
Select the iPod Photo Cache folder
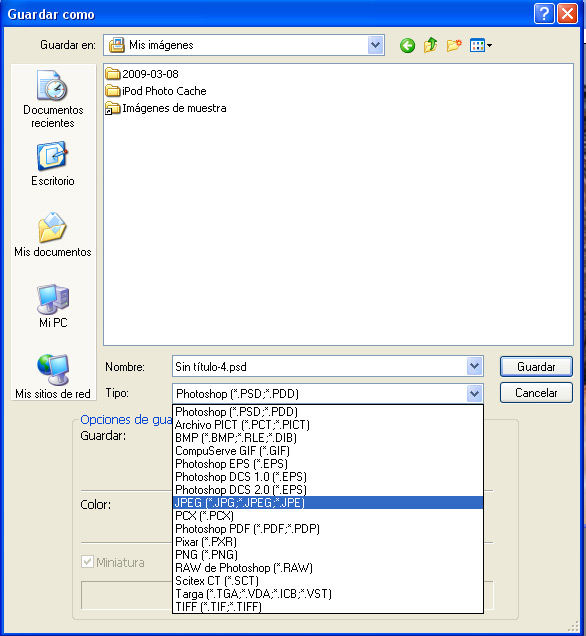[156, 91]
